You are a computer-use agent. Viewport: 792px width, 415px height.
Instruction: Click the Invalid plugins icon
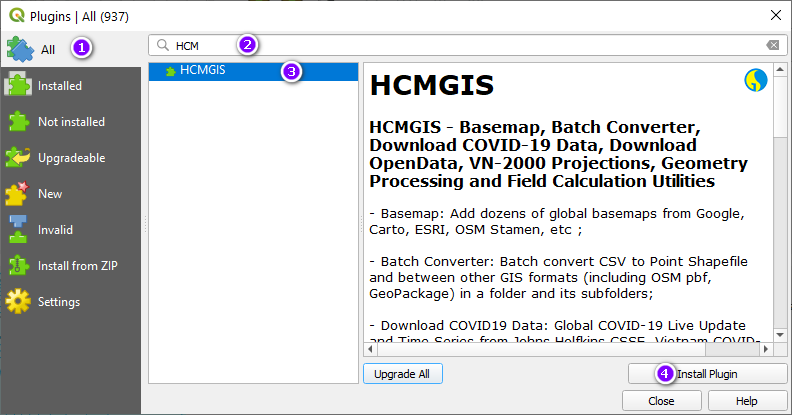pyautogui.click(x=18, y=229)
